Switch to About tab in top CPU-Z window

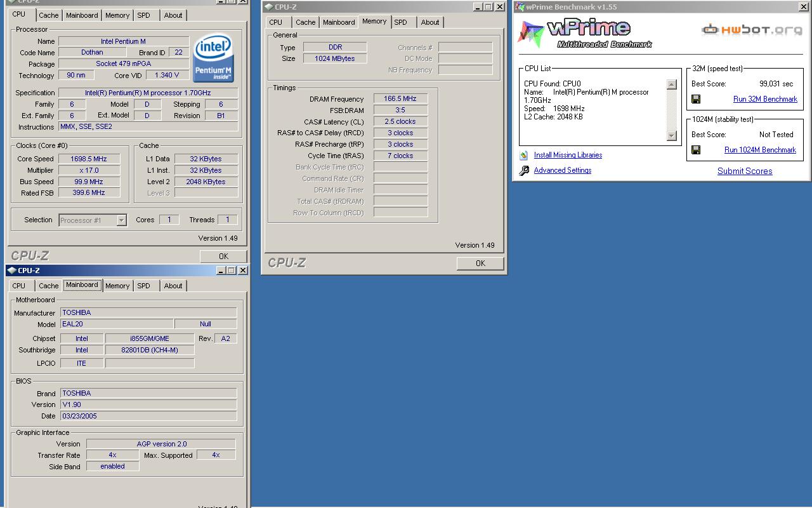tap(173, 15)
